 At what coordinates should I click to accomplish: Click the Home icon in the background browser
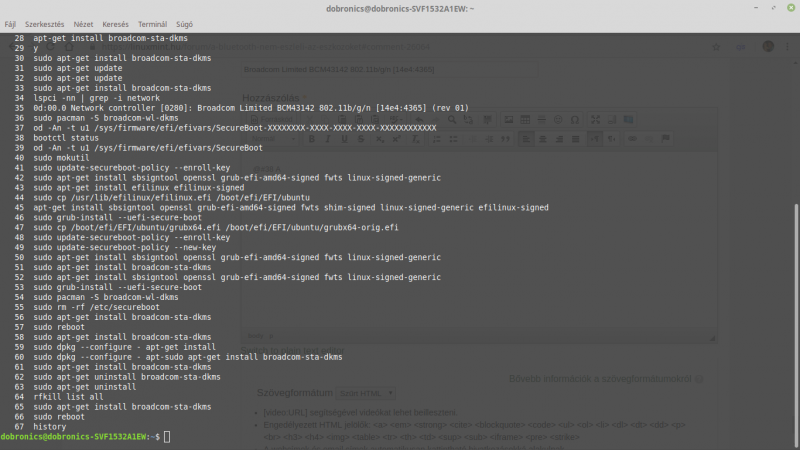tap(69, 47)
